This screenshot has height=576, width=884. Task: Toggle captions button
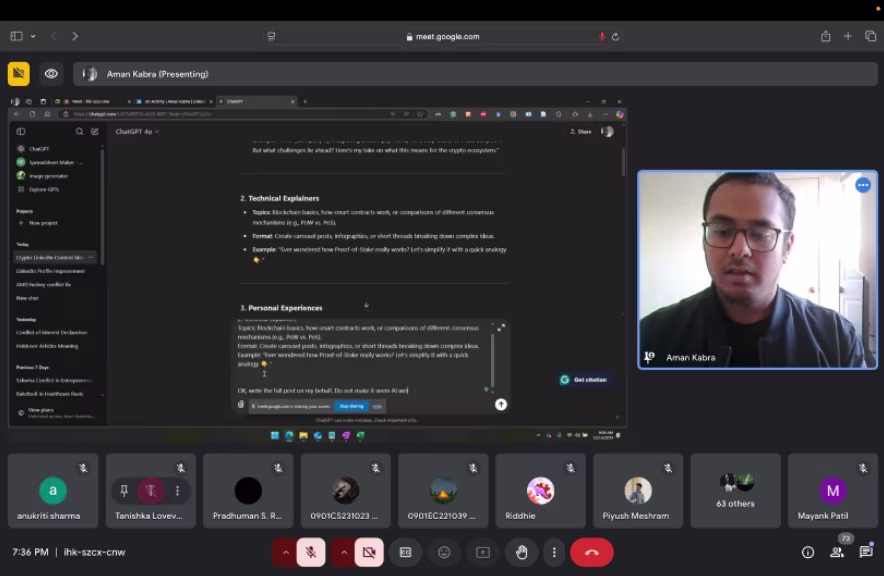[x=405, y=552]
